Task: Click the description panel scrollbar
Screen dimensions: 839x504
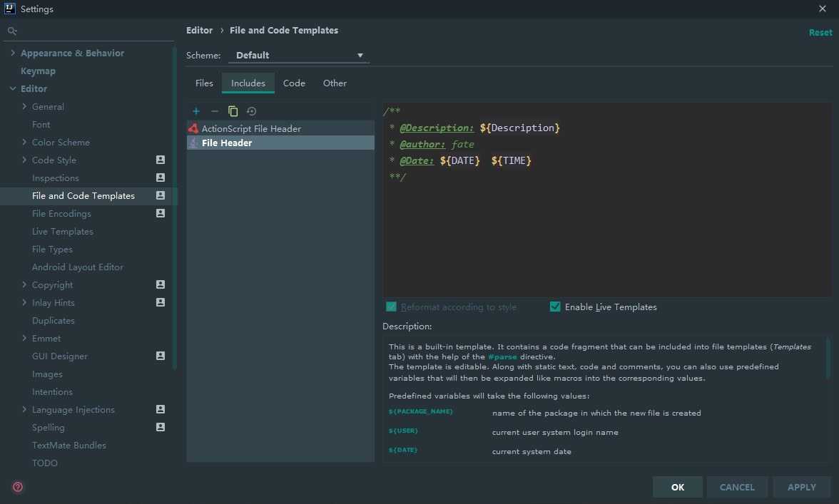Action: point(828,358)
